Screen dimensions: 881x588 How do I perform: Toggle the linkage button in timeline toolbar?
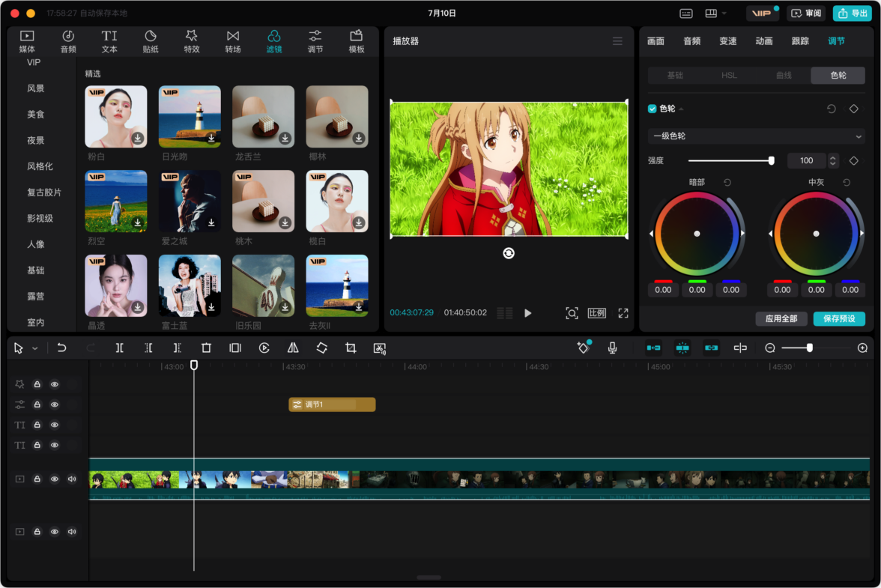[x=712, y=348]
